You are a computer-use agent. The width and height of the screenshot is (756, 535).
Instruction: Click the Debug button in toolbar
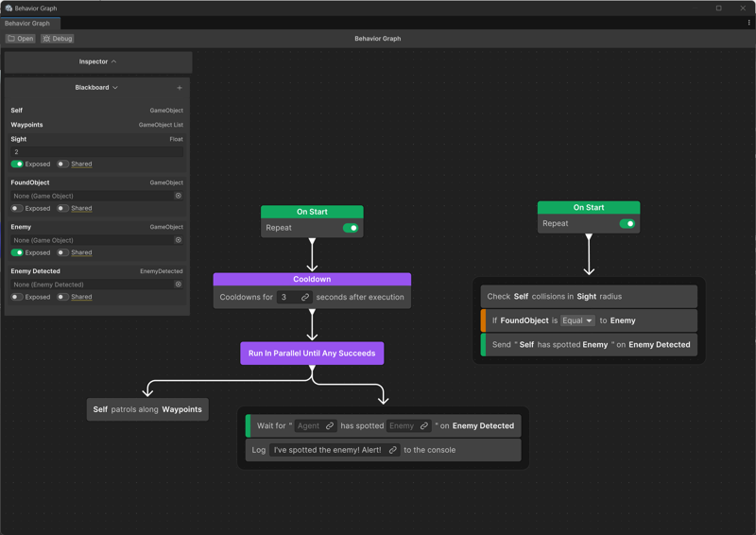(58, 39)
